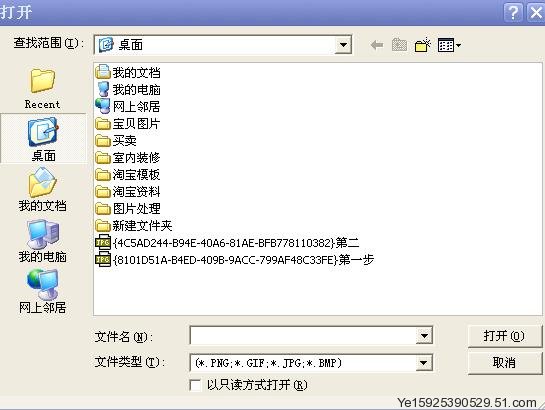Image resolution: width=545 pixels, height=410 pixels.
Task: Expand the 文件类型 filter dropdown
Action: (424, 363)
